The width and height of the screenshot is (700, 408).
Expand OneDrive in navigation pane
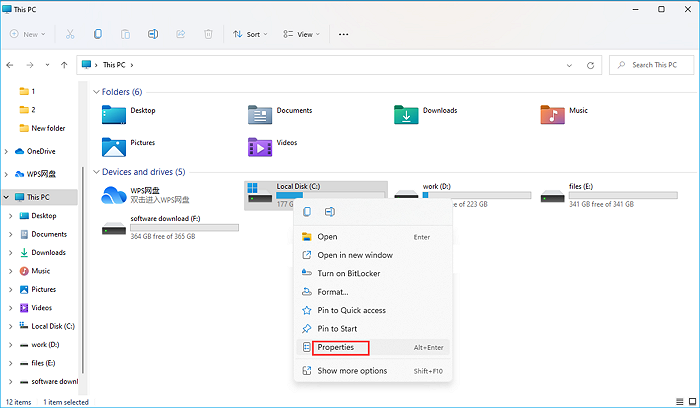click(7, 151)
